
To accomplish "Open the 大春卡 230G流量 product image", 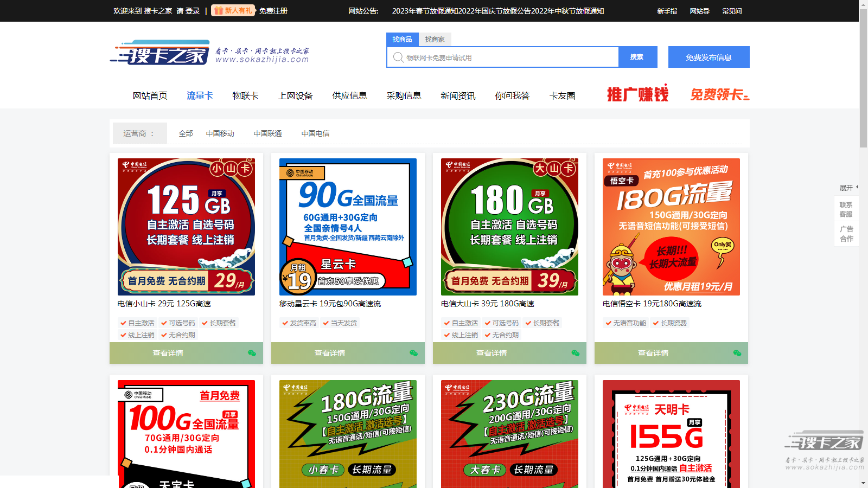I will 509,434.
